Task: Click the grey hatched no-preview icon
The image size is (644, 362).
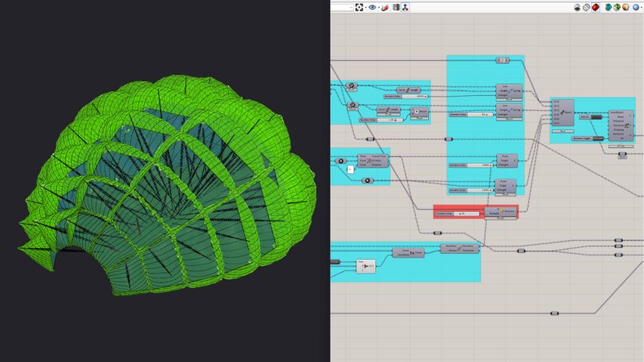Action: pyautogui.click(x=586, y=8)
